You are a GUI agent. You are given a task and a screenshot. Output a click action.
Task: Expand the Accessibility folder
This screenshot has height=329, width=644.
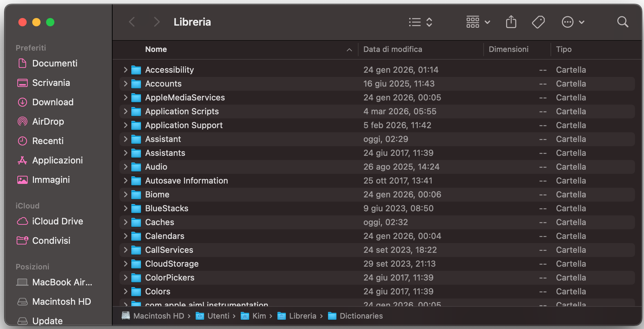[x=125, y=70]
